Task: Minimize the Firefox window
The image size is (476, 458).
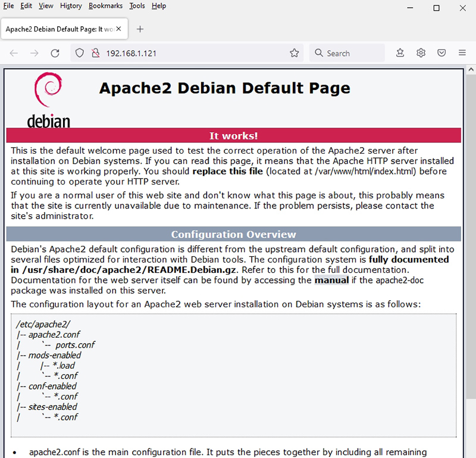Action: pyautogui.click(x=410, y=8)
